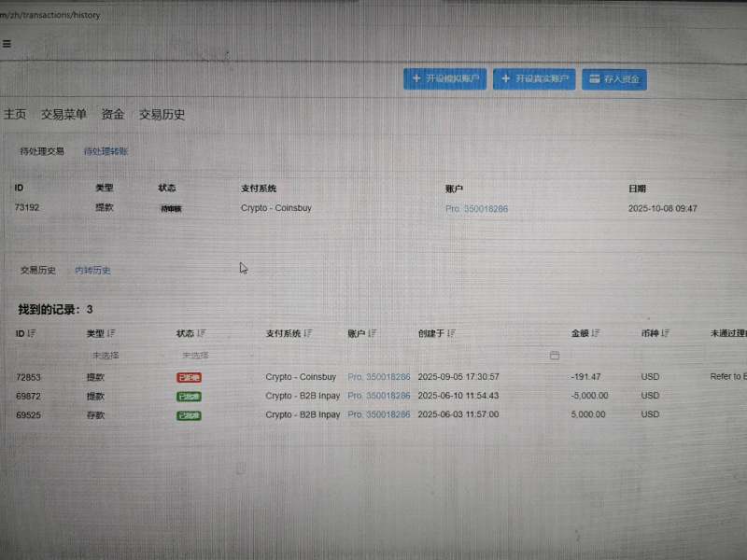This screenshot has width=747, height=560.
Task: Open account link in pending row 73192
Action: coord(476,209)
